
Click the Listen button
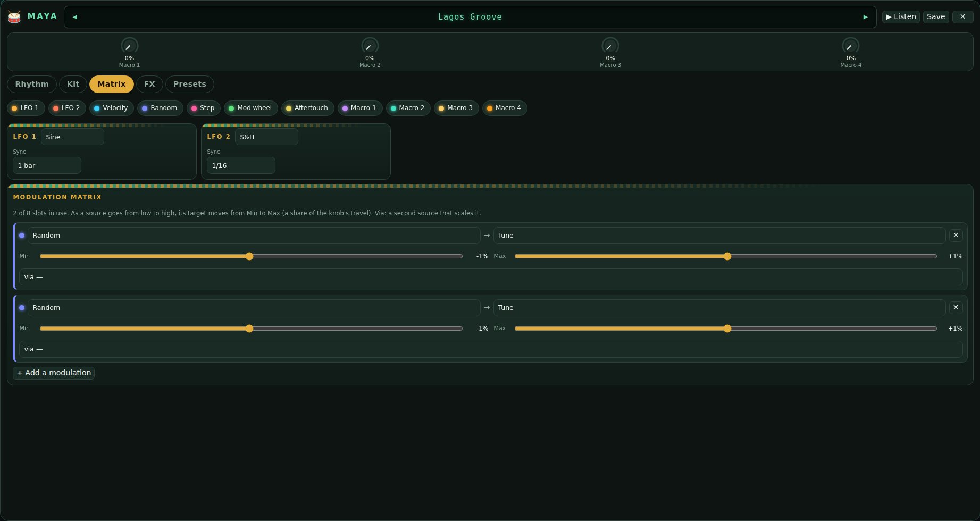[901, 17]
